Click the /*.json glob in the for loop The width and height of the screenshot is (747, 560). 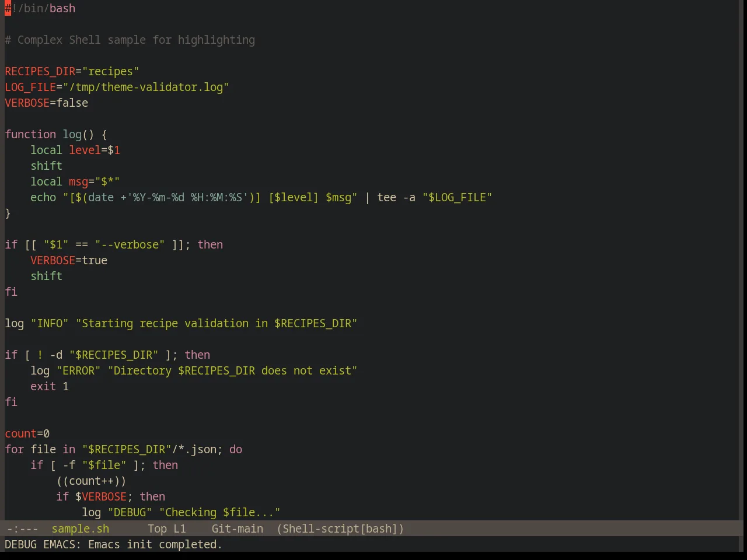pyautogui.click(x=194, y=449)
